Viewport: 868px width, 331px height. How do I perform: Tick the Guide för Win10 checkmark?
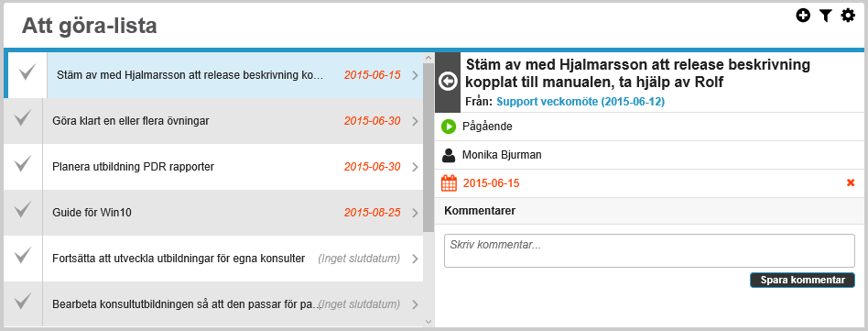click(x=23, y=210)
